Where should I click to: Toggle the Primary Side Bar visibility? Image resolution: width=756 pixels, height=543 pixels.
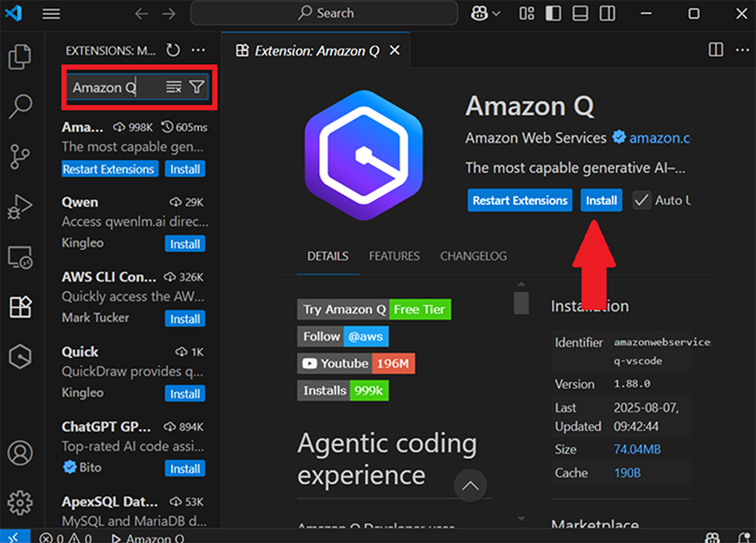click(553, 13)
